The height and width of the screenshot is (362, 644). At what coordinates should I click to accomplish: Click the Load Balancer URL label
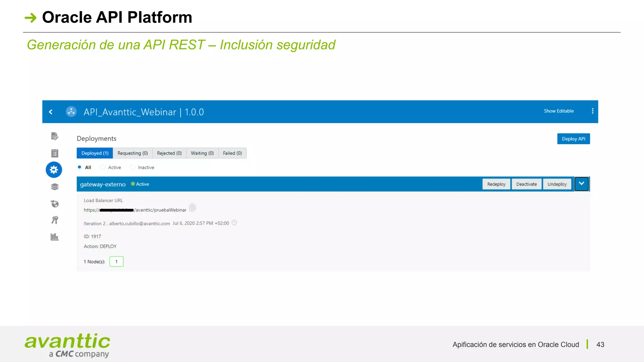pyautogui.click(x=103, y=200)
